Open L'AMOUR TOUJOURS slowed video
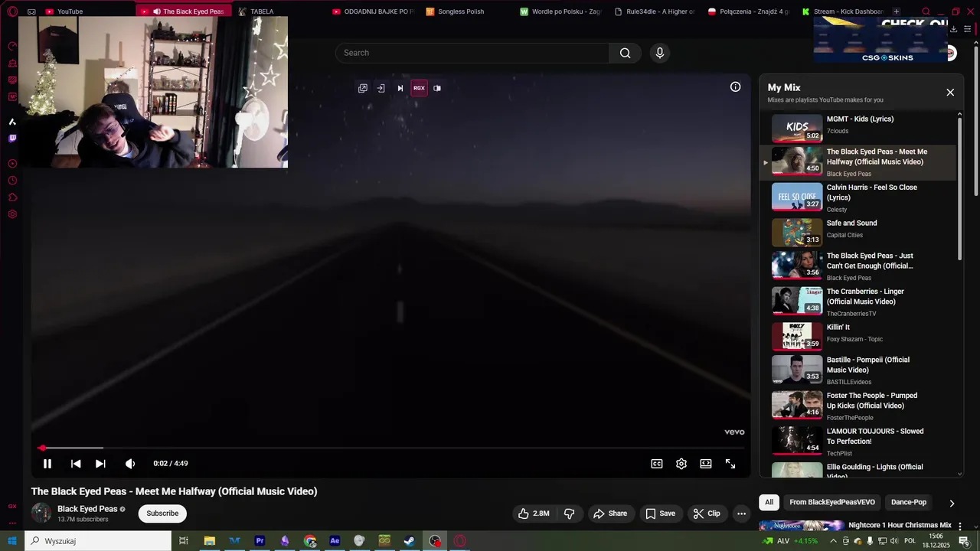This screenshot has height=551, width=980. tap(857, 440)
